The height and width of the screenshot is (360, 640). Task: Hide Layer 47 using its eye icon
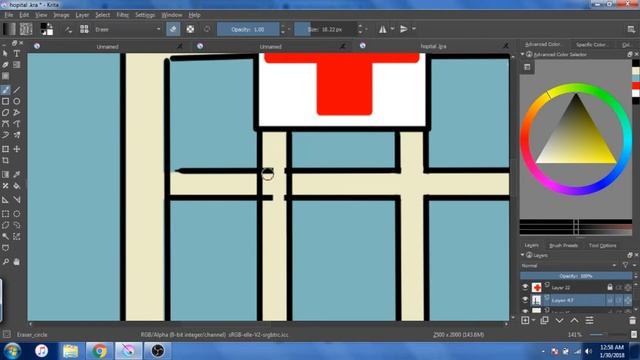pos(525,300)
